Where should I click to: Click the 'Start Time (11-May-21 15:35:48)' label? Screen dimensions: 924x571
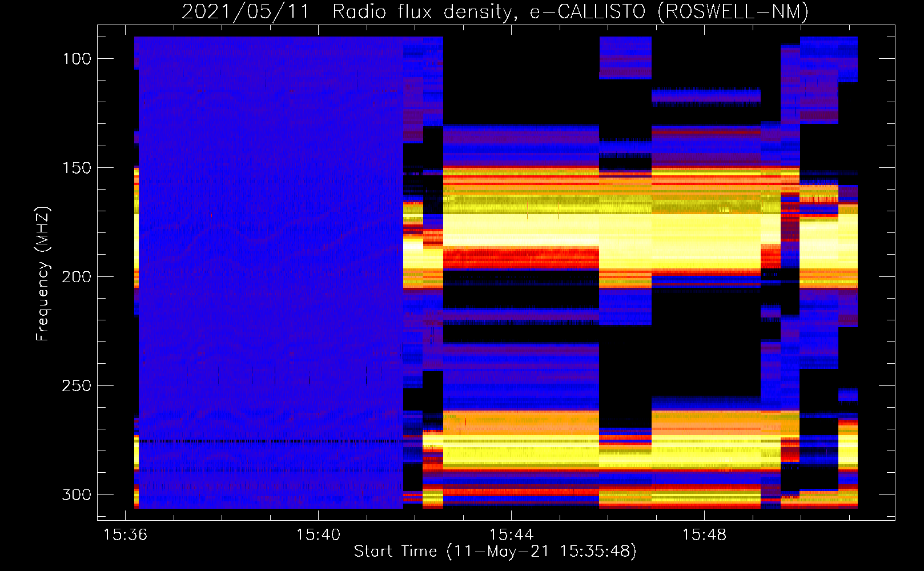pos(495,552)
